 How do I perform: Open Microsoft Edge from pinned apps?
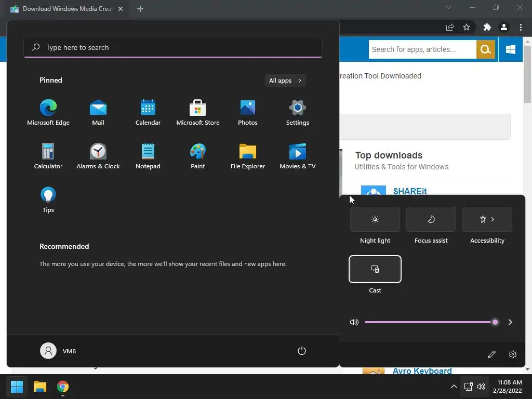click(x=48, y=113)
